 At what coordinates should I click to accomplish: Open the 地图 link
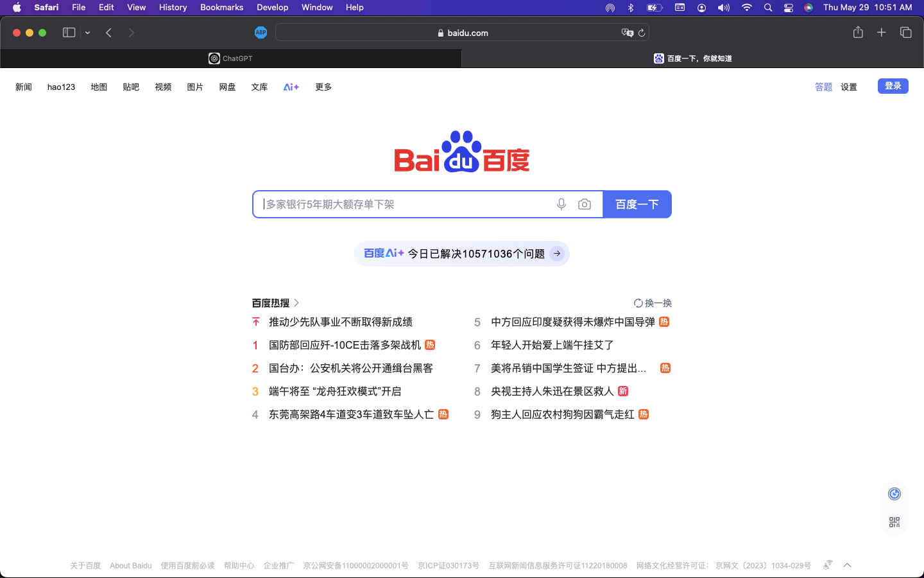[x=99, y=87]
